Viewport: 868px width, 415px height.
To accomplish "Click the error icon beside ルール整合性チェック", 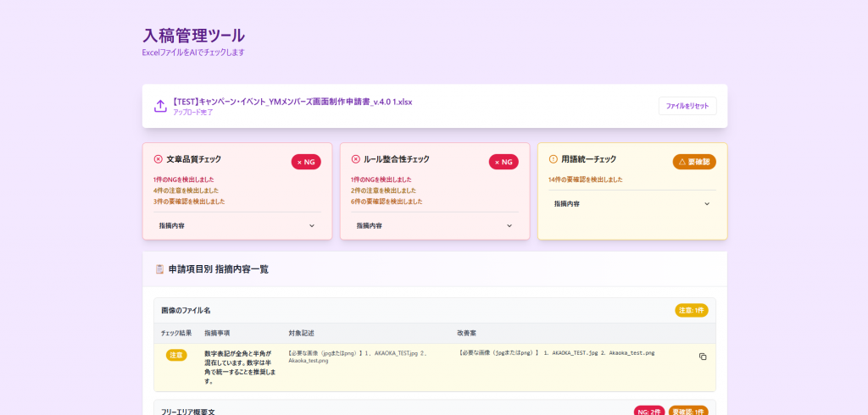I will tap(355, 159).
